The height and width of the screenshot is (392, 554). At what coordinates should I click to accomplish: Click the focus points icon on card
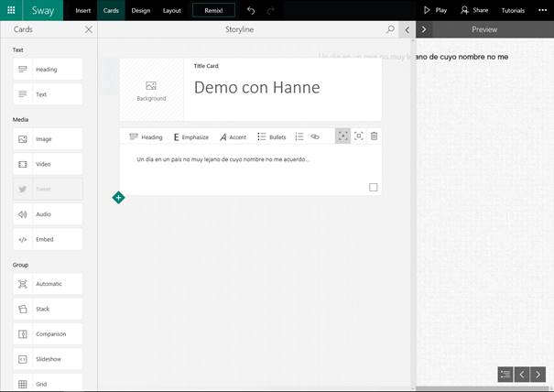pyautogui.click(x=342, y=136)
